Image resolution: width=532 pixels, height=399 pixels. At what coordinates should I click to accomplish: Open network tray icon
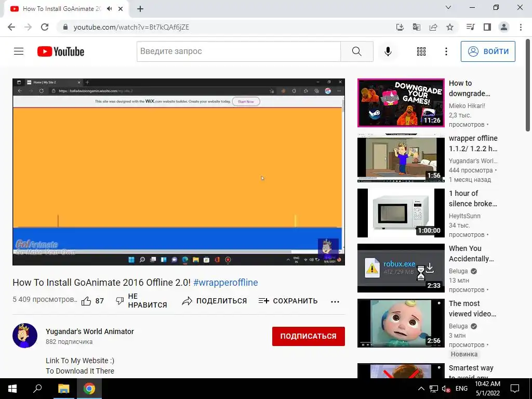click(434, 389)
